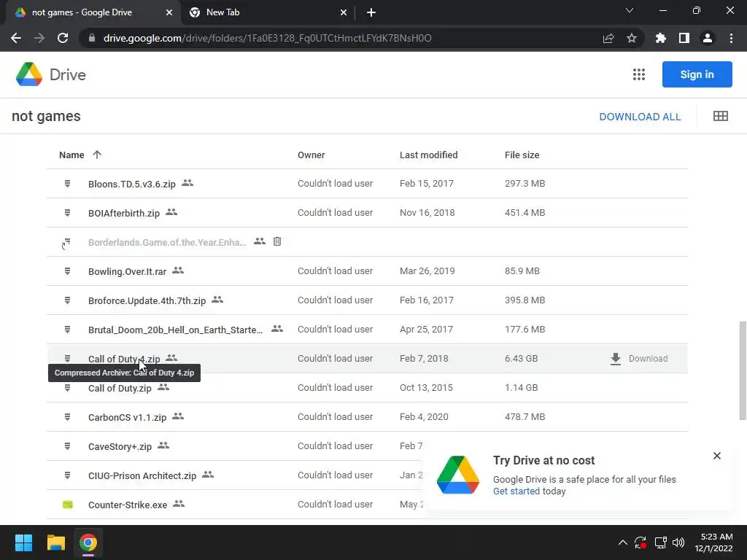
Task: Open the Chrome extensions puzzle icon
Action: pos(661,38)
